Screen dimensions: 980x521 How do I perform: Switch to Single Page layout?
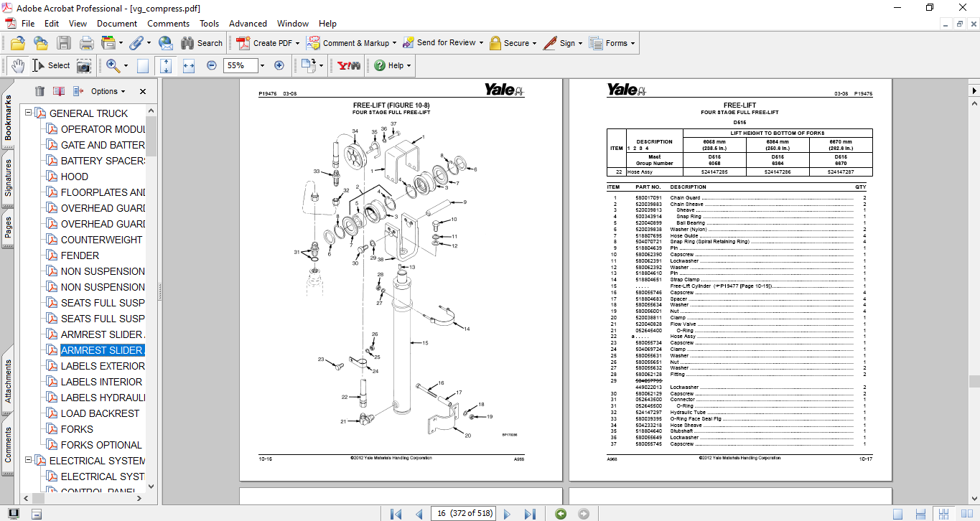coord(897,514)
